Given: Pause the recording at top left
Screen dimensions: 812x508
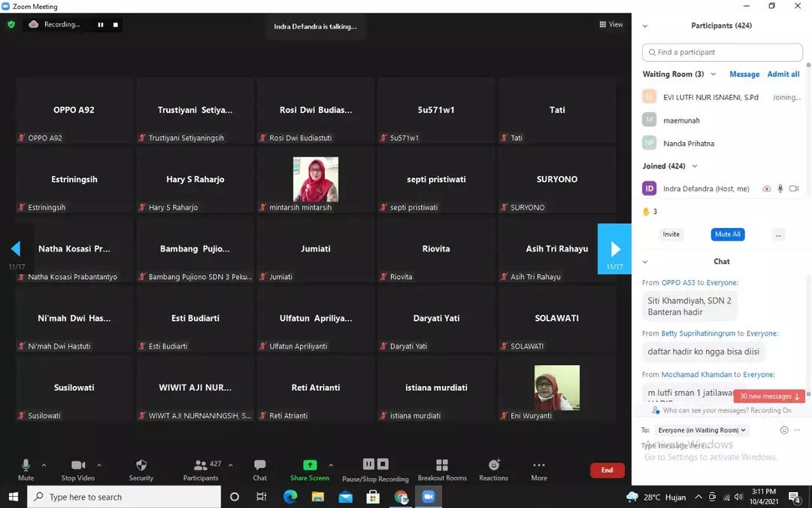Looking at the screenshot, I should click(x=100, y=25).
